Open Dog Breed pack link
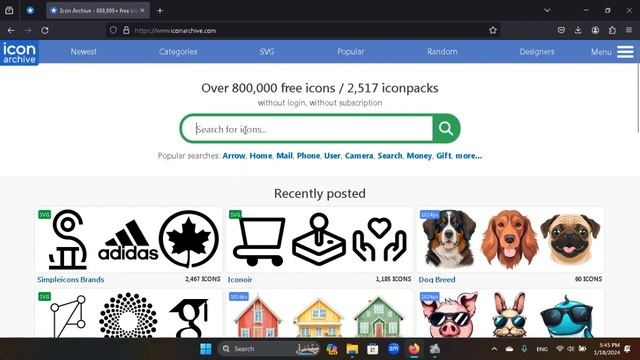This screenshot has height=360, width=640. (x=437, y=280)
